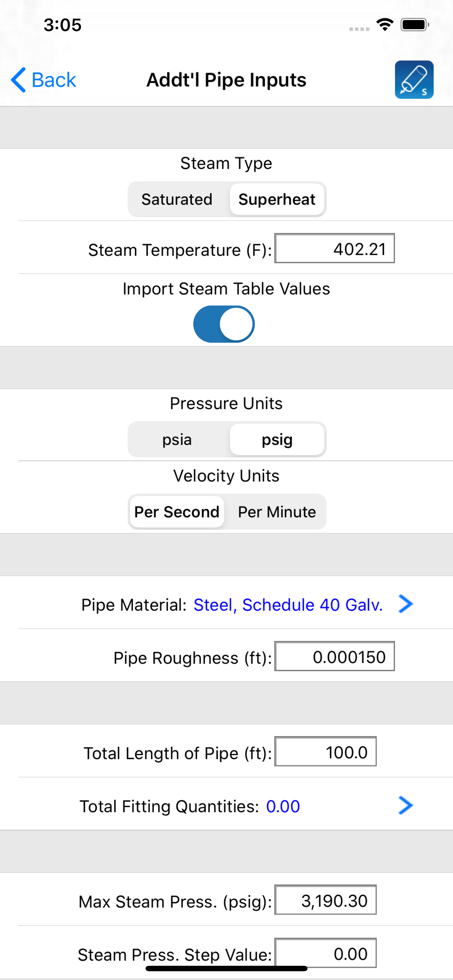This screenshot has width=453, height=980.
Task: Choose Superheat steam type segment
Action: coord(277,199)
